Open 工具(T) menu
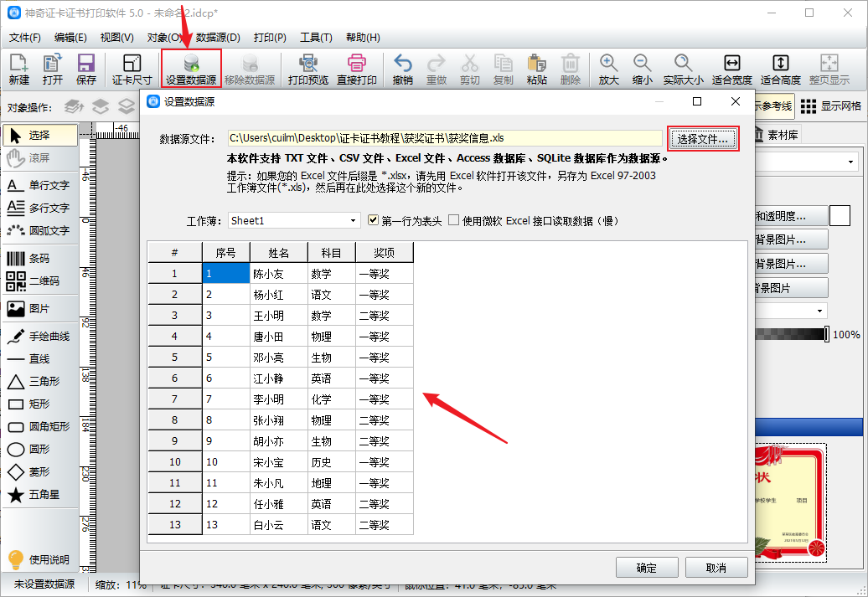 pos(316,38)
